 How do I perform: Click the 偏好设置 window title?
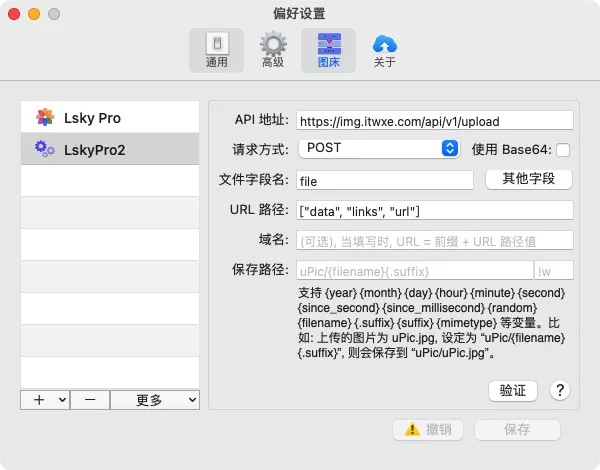(x=299, y=14)
